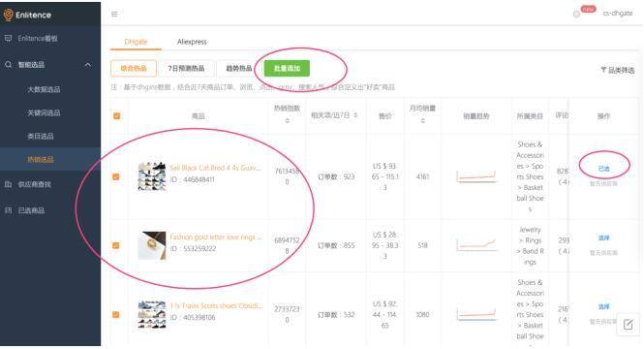Click the sales trend chart for ID 446848411

476,176
